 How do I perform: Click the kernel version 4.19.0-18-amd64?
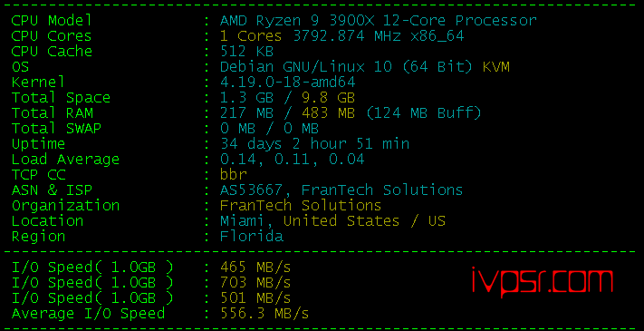pyautogui.click(x=287, y=83)
